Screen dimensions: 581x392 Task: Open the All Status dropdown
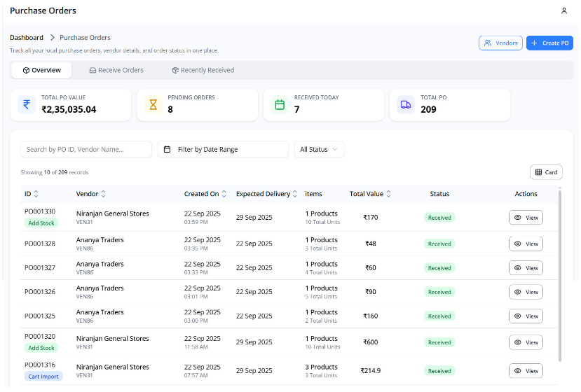(319, 149)
